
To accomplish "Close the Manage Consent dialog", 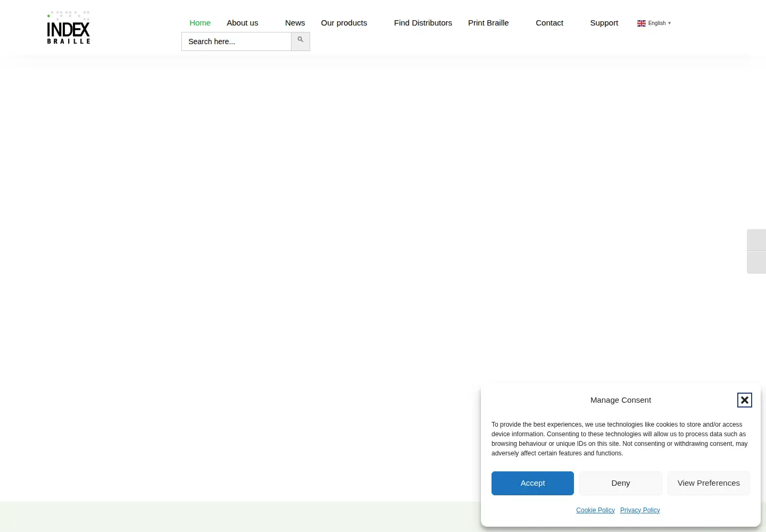I will point(745,400).
